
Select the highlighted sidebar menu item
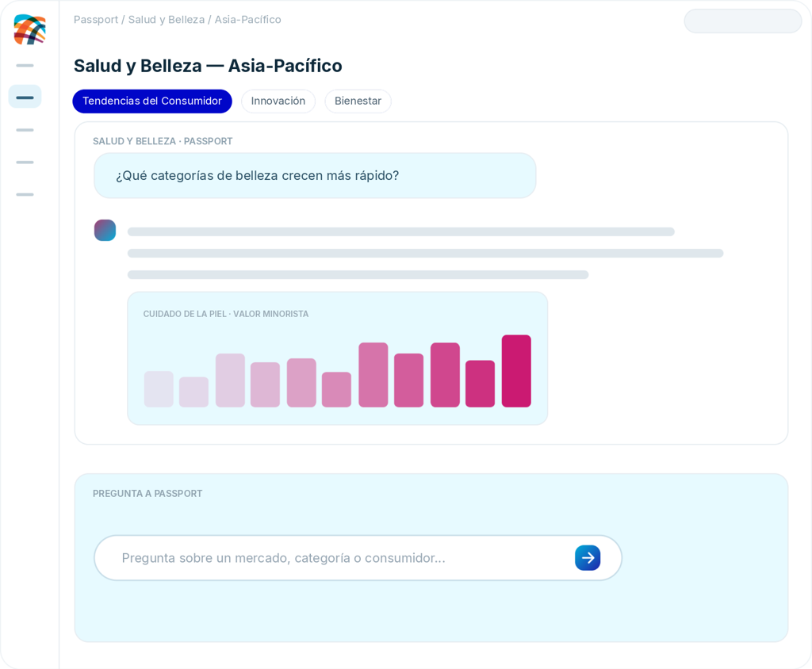25,97
